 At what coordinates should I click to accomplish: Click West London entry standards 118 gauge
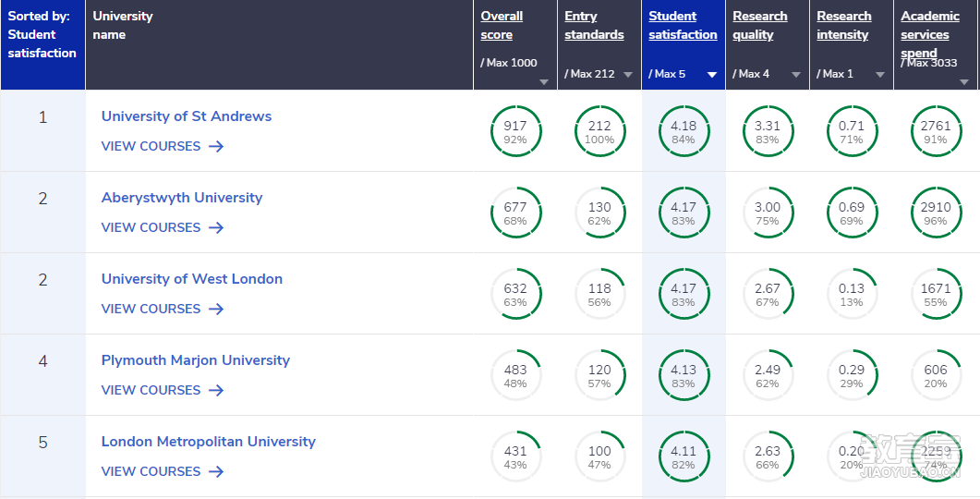click(600, 294)
